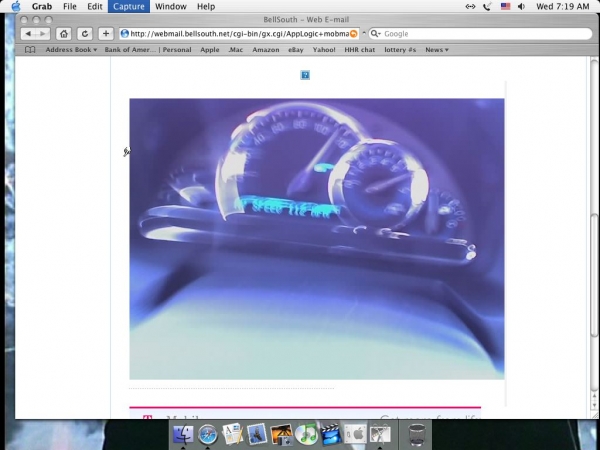Click the plus Add Bookmark button
600x450 pixels.
[x=106, y=33]
